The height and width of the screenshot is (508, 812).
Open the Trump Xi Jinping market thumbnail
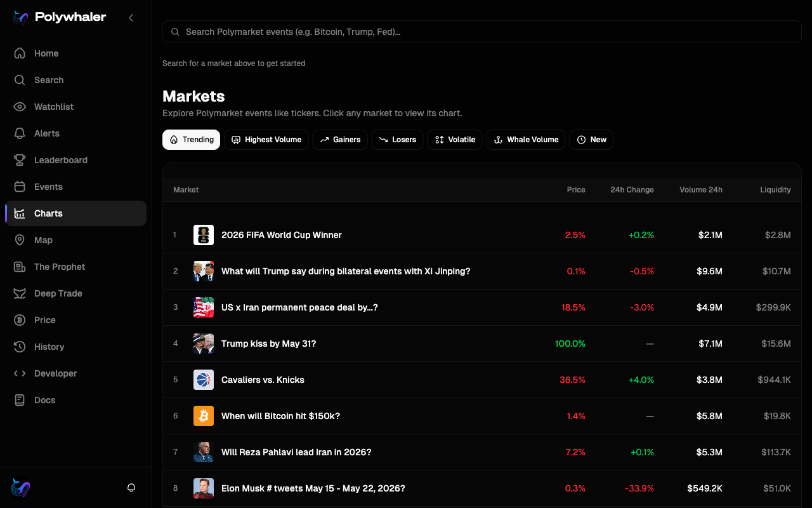click(204, 271)
